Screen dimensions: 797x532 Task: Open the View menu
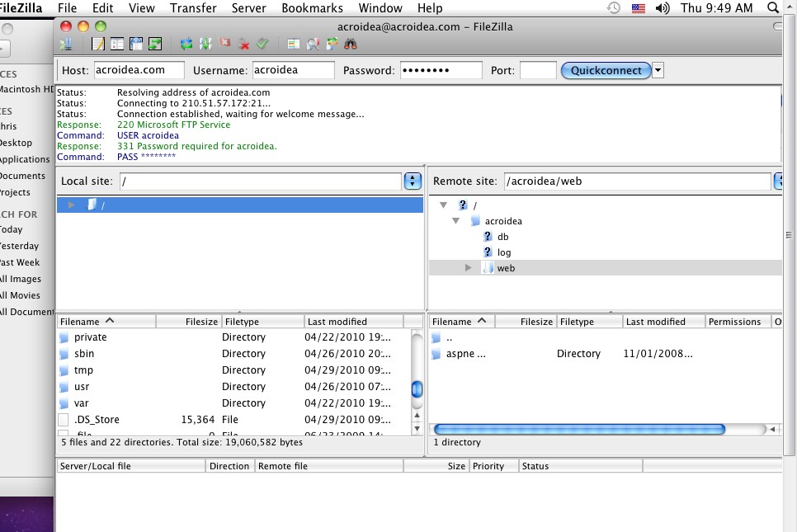coord(142,8)
